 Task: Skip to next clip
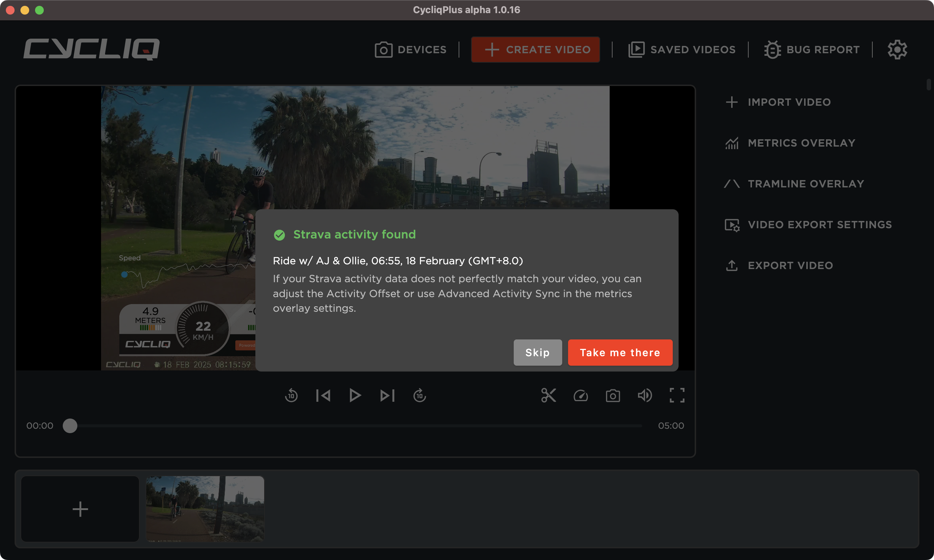[x=387, y=396]
